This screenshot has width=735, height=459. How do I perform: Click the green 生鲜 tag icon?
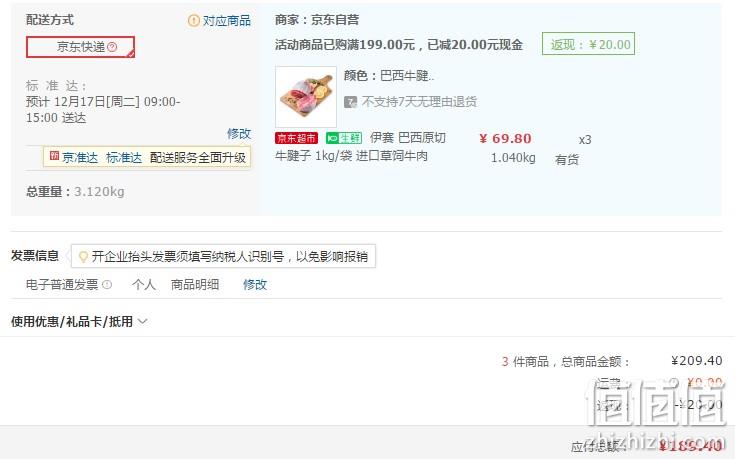(x=344, y=138)
